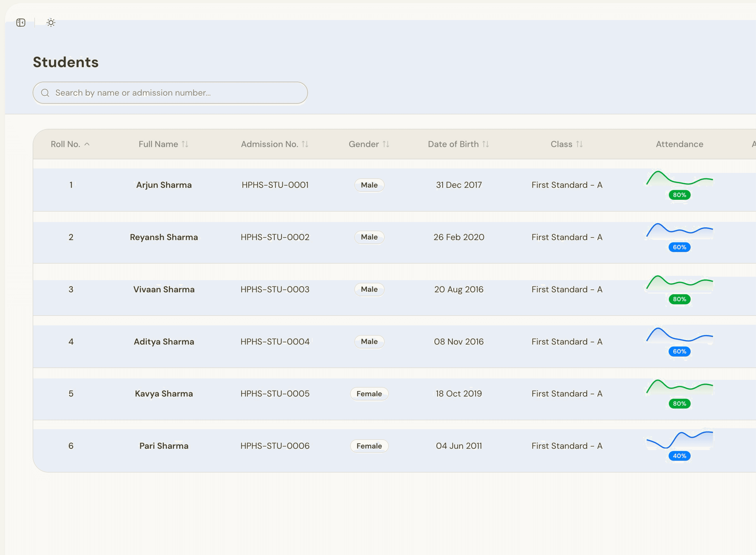The height and width of the screenshot is (555, 756).
Task: Open Arjun Sharma's student record
Action: (x=164, y=185)
